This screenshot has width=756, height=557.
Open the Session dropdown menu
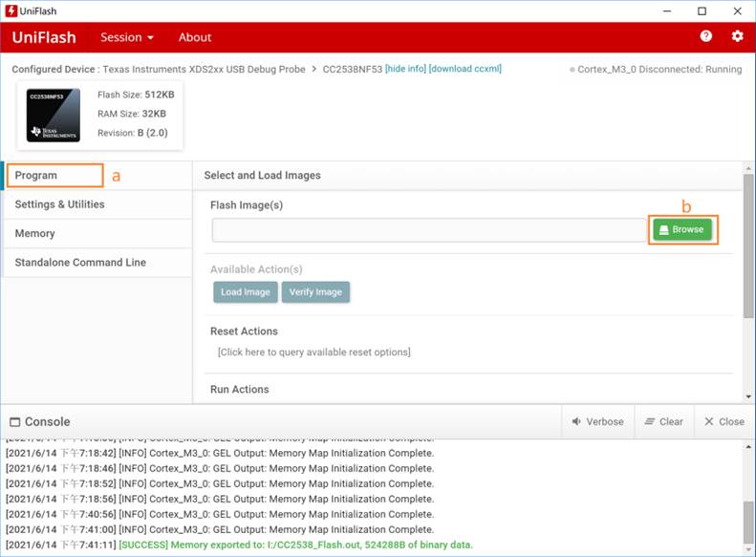coord(127,37)
